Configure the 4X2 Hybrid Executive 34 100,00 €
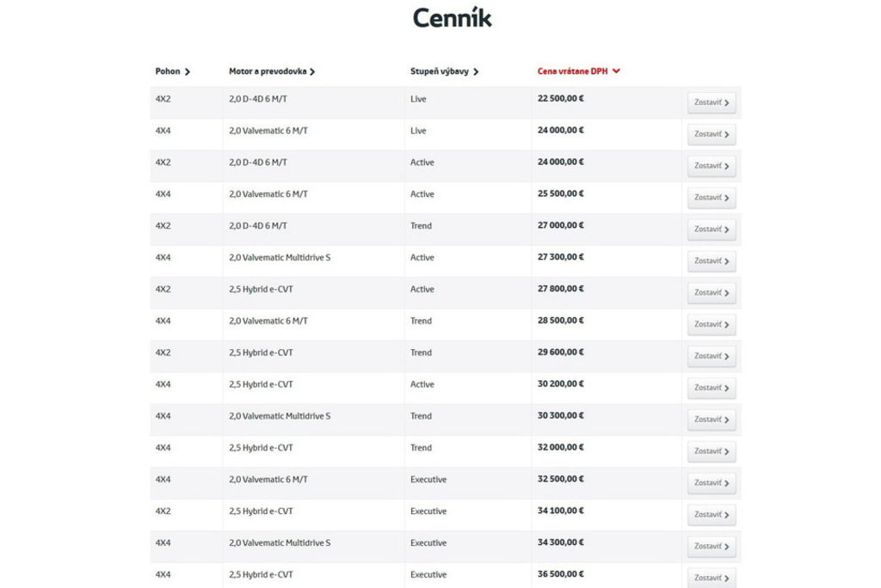Viewport: 881px width, 588px height. click(x=712, y=515)
